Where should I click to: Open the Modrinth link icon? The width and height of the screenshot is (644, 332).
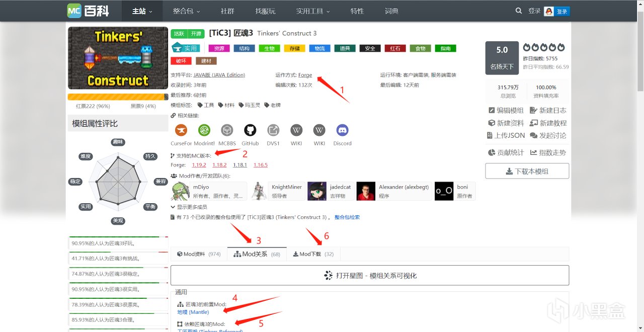tap(204, 131)
